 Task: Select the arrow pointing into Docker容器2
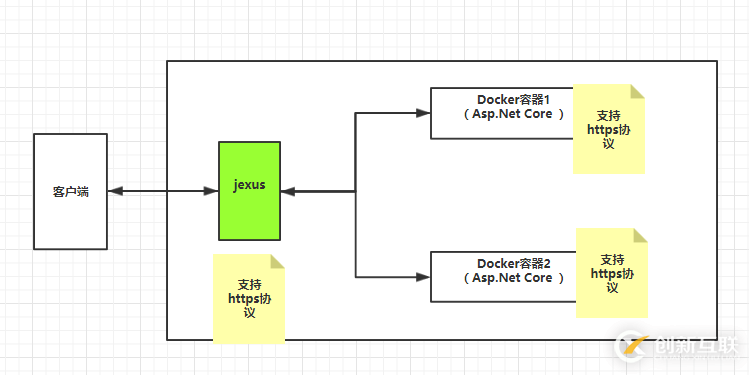tap(392, 277)
